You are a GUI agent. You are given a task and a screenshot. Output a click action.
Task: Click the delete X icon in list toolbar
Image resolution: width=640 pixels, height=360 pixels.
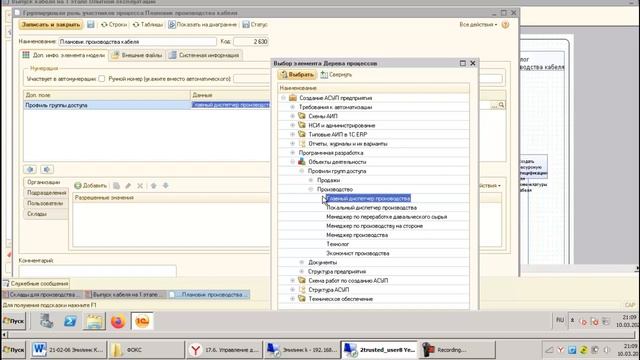140,186
